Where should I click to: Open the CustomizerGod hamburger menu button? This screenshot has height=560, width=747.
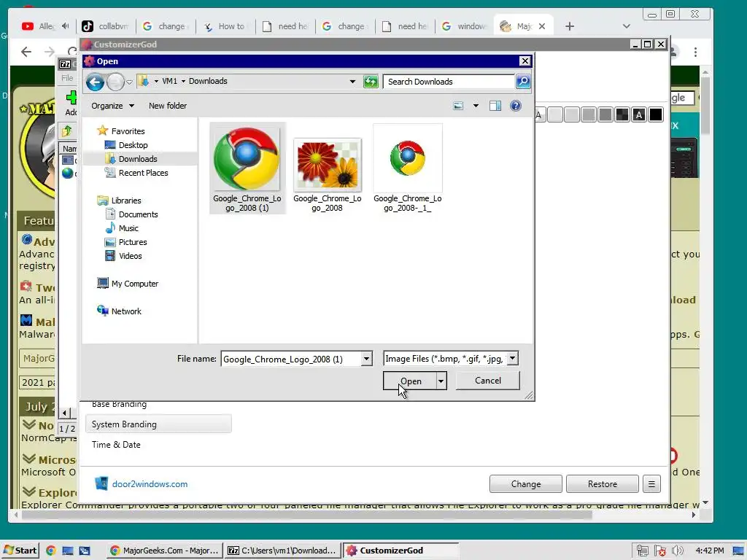click(x=651, y=484)
